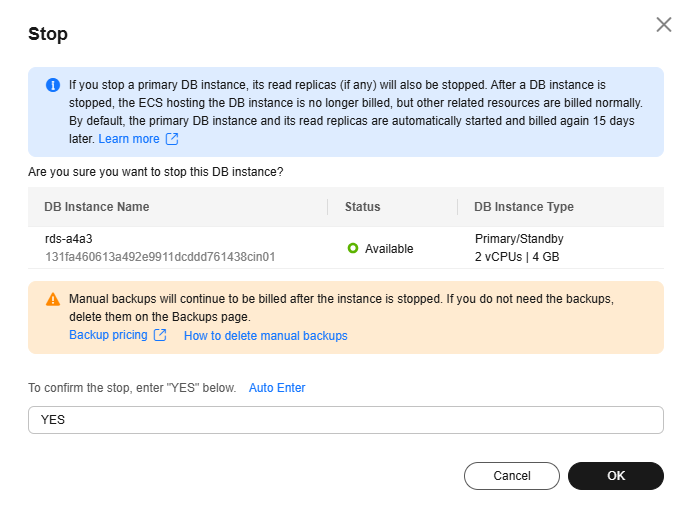The width and height of the screenshot is (686, 517).
Task: Click the Status column header
Action: pyautogui.click(x=362, y=206)
